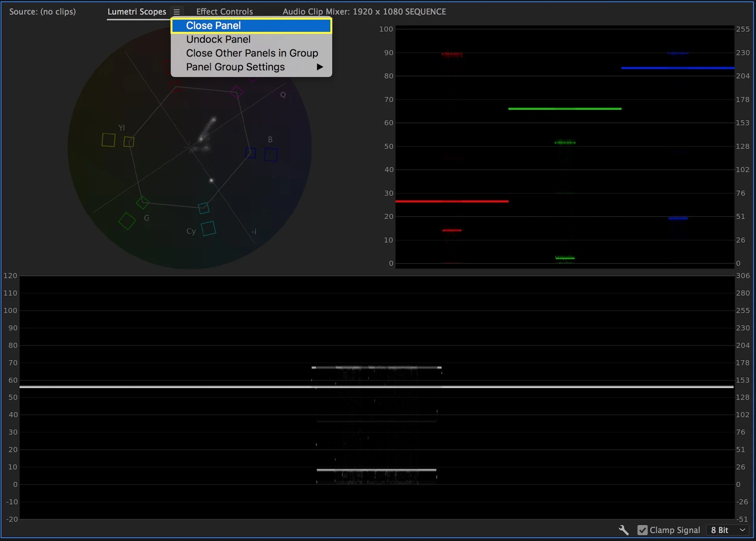The image size is (756, 541).
Task: Expand Panel Group Settings submenu arrow
Action: click(x=320, y=67)
